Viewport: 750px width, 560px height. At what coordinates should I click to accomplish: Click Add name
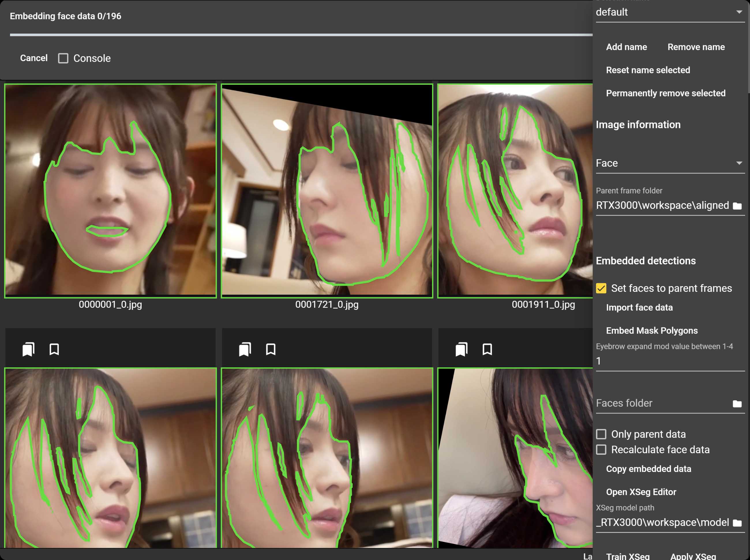point(627,47)
